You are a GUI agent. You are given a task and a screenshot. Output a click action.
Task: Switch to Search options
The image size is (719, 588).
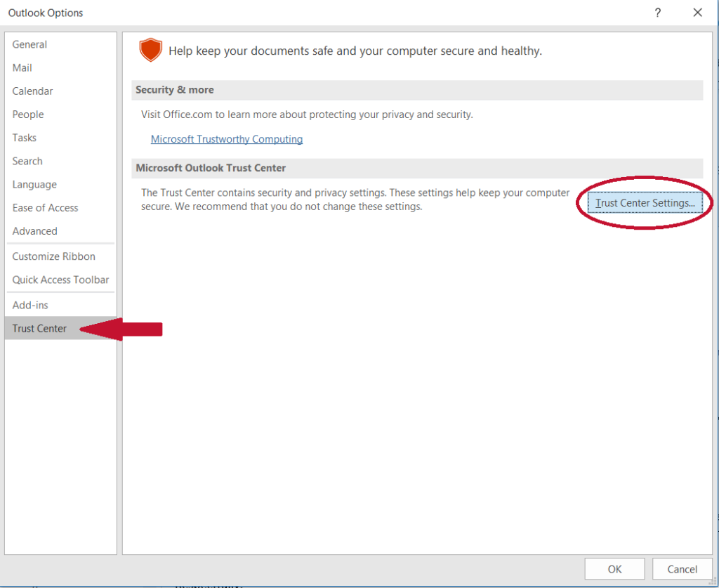click(27, 161)
